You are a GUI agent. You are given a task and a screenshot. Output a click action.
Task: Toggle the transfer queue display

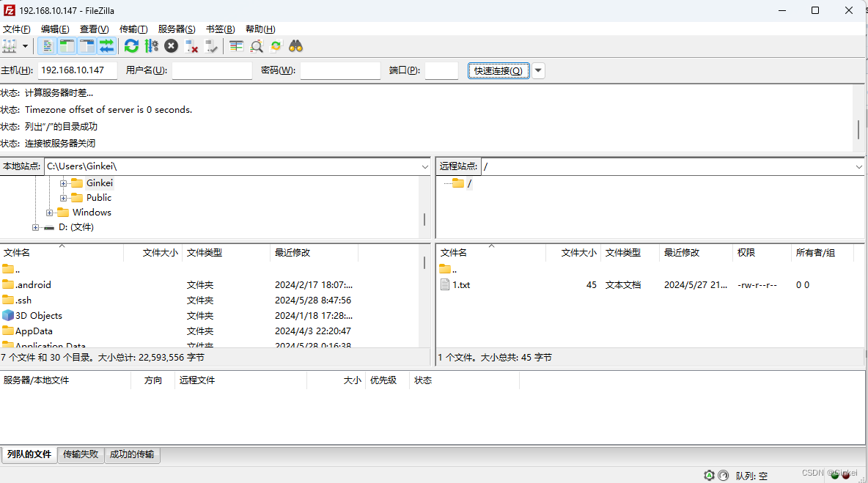pyautogui.click(x=106, y=46)
